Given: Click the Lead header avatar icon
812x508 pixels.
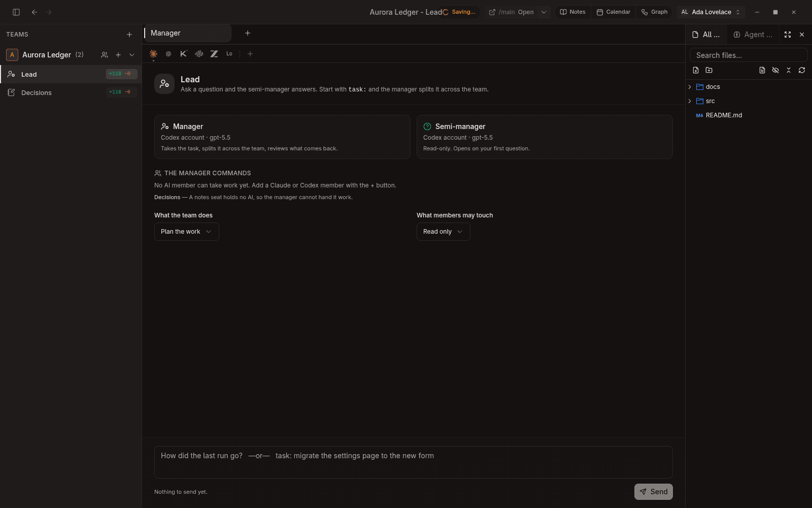Looking at the screenshot, I should (x=164, y=84).
